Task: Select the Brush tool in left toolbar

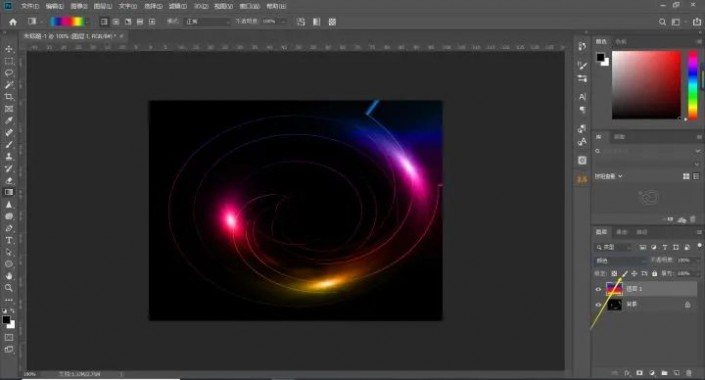Action: (9, 144)
